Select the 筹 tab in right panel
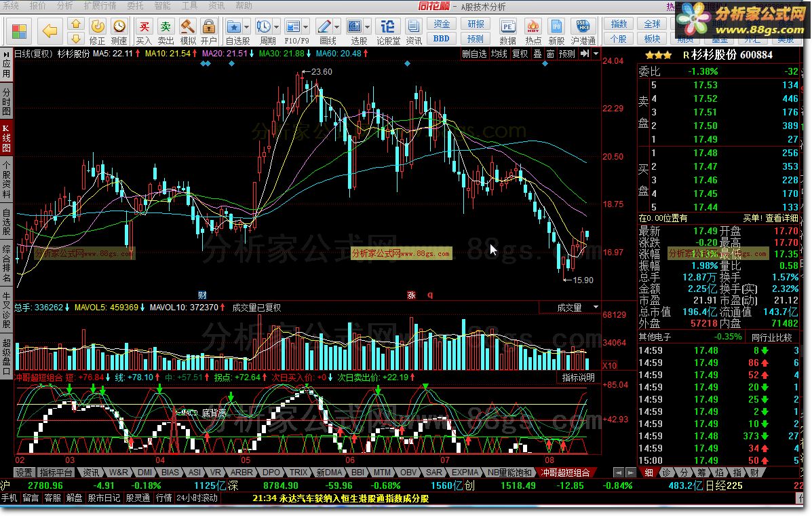The width and height of the screenshot is (812, 516). (701, 472)
